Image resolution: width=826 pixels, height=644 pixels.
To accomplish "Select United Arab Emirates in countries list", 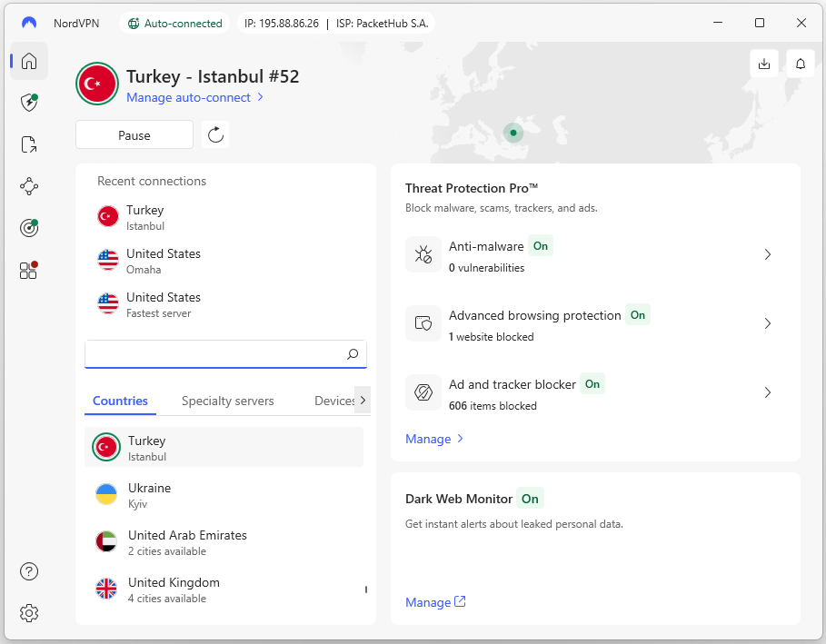I will point(224,542).
